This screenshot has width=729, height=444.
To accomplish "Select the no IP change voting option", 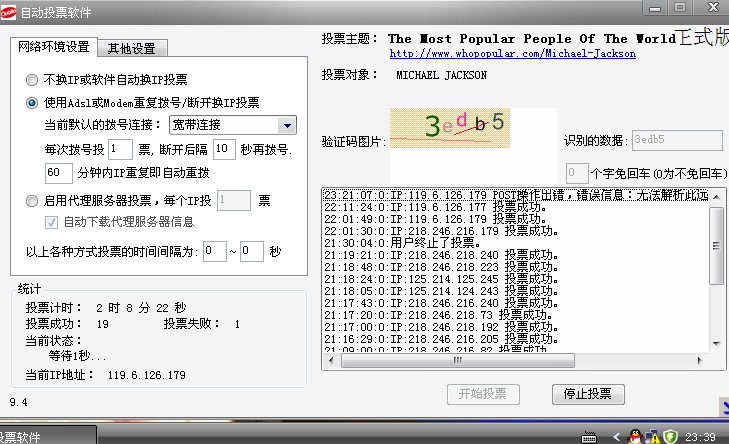I will (33, 79).
